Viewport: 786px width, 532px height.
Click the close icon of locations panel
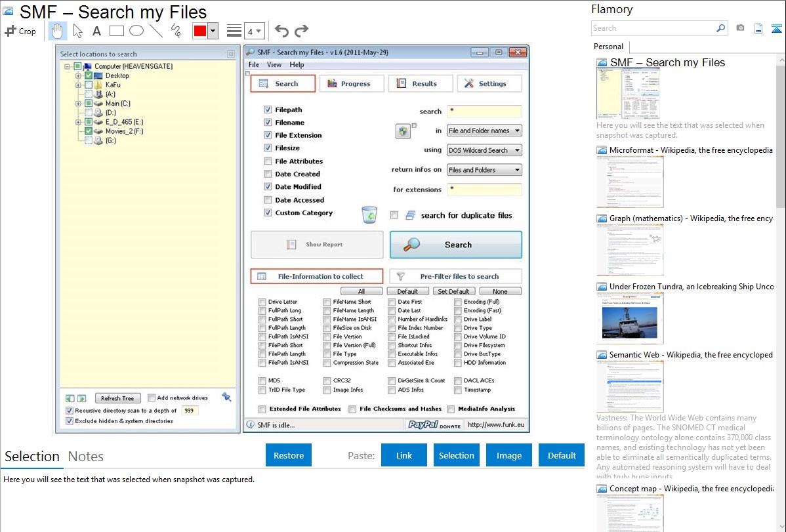230,54
